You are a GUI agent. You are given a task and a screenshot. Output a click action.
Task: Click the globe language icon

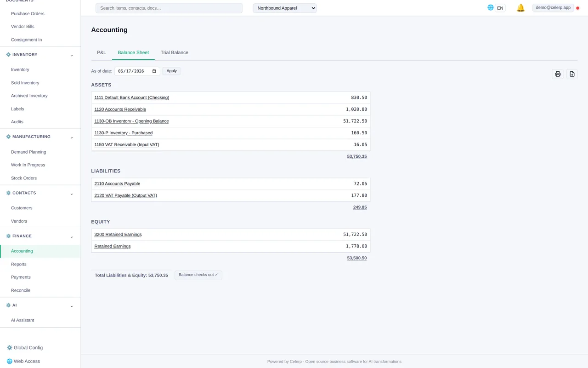[x=491, y=7]
